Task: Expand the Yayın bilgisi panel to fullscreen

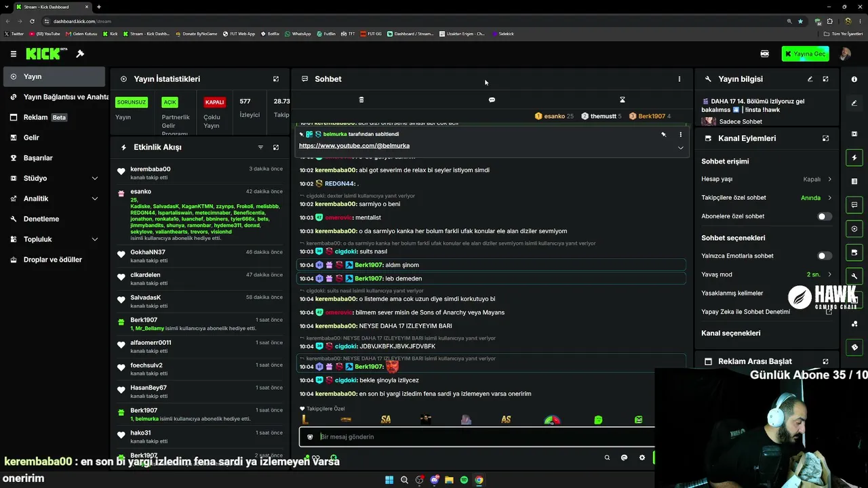Action: click(825, 79)
